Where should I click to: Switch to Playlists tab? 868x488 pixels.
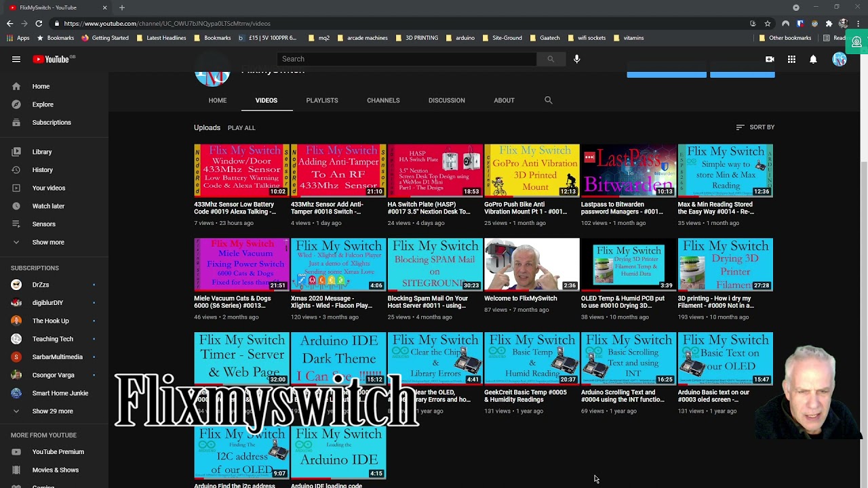322,100
